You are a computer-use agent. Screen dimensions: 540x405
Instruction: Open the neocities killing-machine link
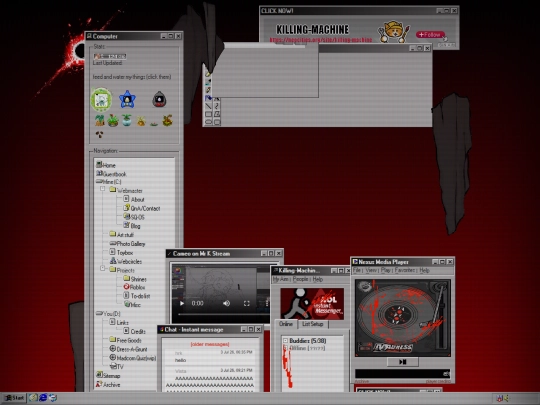click(321, 40)
